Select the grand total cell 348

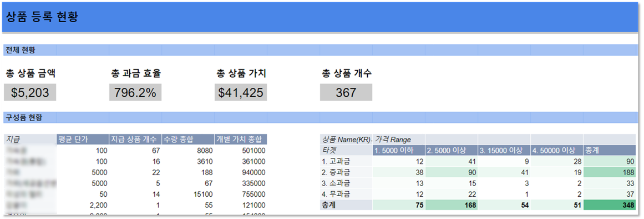tap(610, 205)
